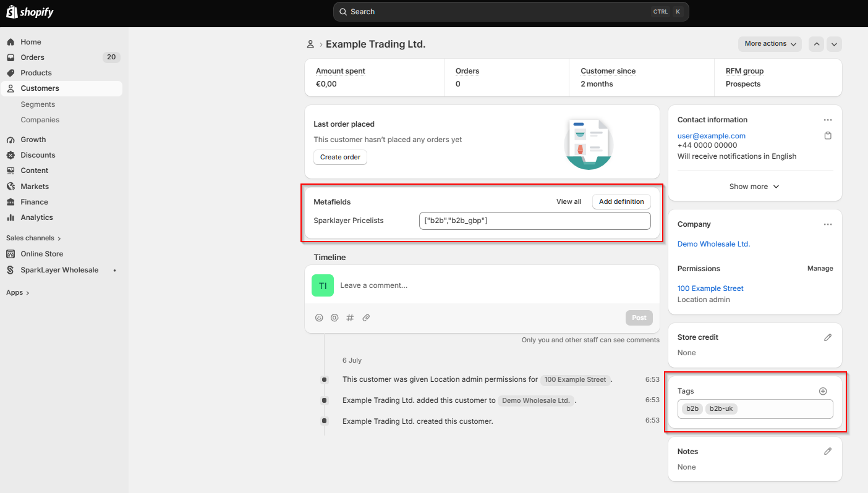
Task: Click the Online Store icon
Action: click(x=10, y=254)
